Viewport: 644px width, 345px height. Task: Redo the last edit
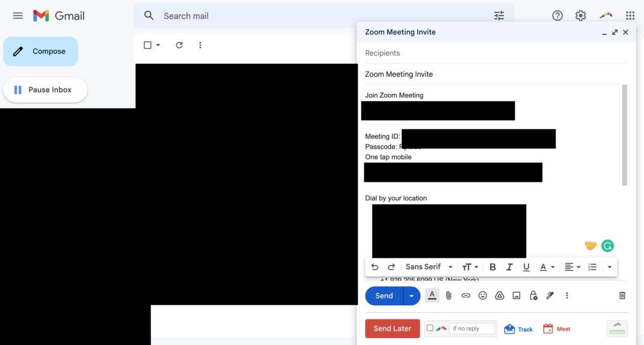click(391, 267)
